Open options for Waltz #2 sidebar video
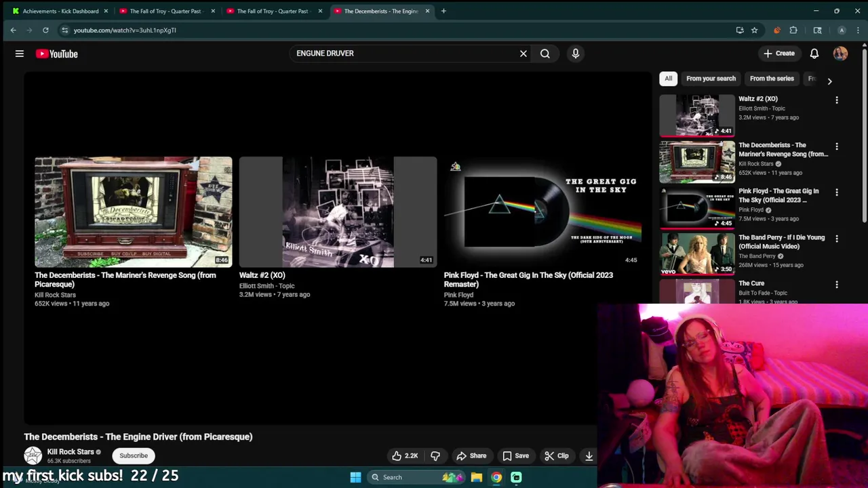The width and height of the screenshot is (868, 488). tap(837, 100)
